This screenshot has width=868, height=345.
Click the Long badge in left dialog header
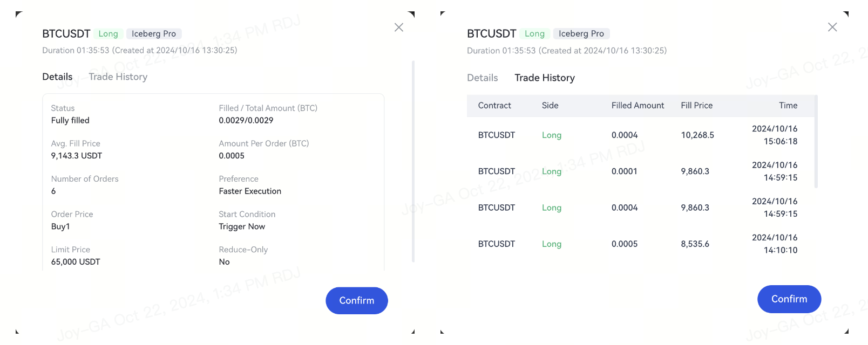coord(108,33)
